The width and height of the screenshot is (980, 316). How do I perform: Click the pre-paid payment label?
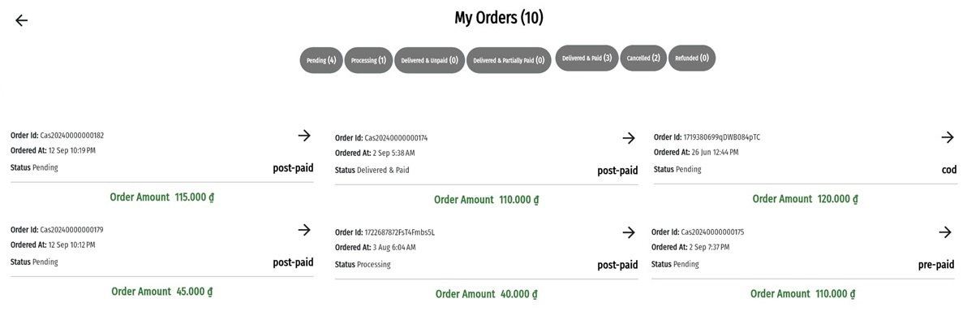pyautogui.click(x=936, y=265)
